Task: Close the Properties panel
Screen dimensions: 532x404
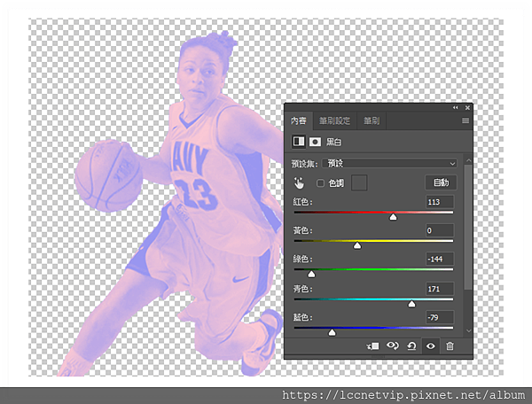Action: [x=467, y=108]
